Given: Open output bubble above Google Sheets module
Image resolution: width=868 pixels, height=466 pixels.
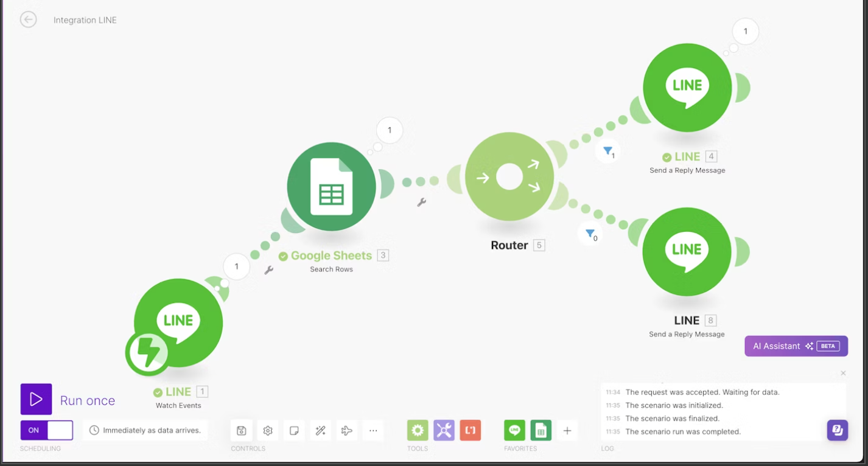Looking at the screenshot, I should pos(390,130).
